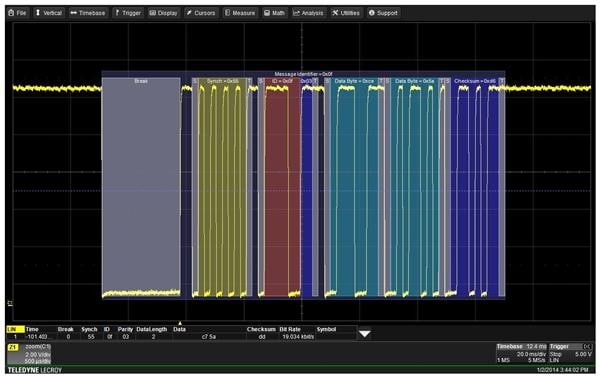Click the Timebase menu icon
This screenshot has width=600, height=378.
click(73, 13)
